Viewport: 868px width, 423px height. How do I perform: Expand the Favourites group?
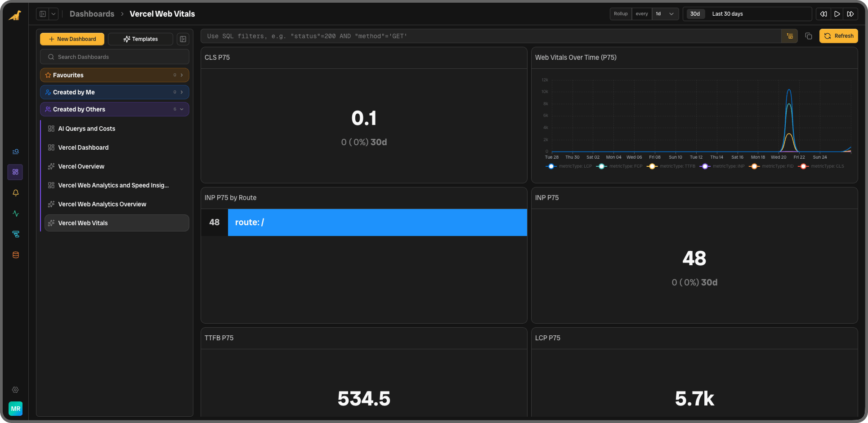182,75
